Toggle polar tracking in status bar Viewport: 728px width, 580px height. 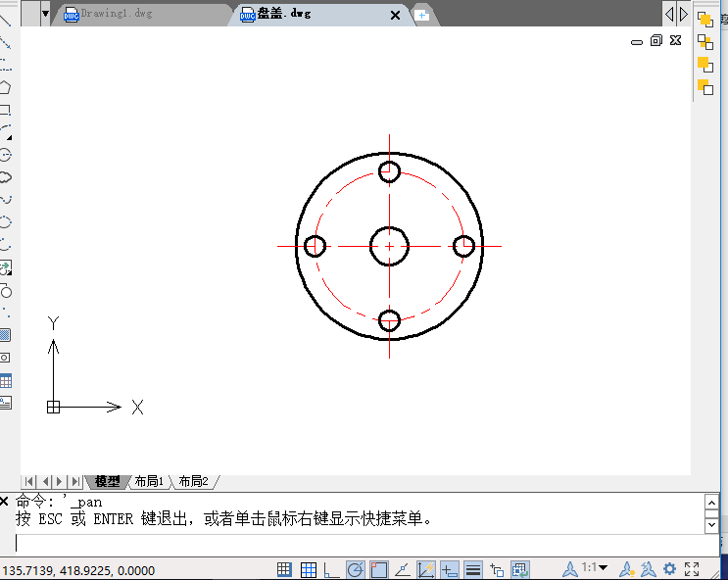pyautogui.click(x=355, y=569)
